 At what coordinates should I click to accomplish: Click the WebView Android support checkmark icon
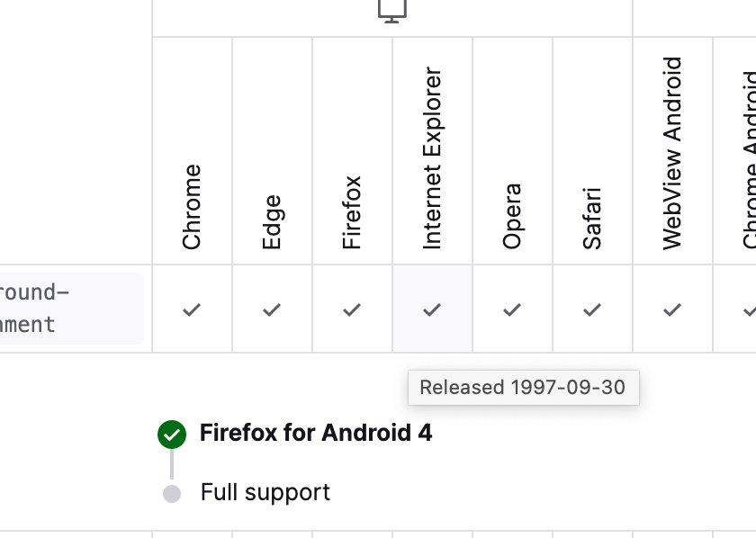click(672, 309)
